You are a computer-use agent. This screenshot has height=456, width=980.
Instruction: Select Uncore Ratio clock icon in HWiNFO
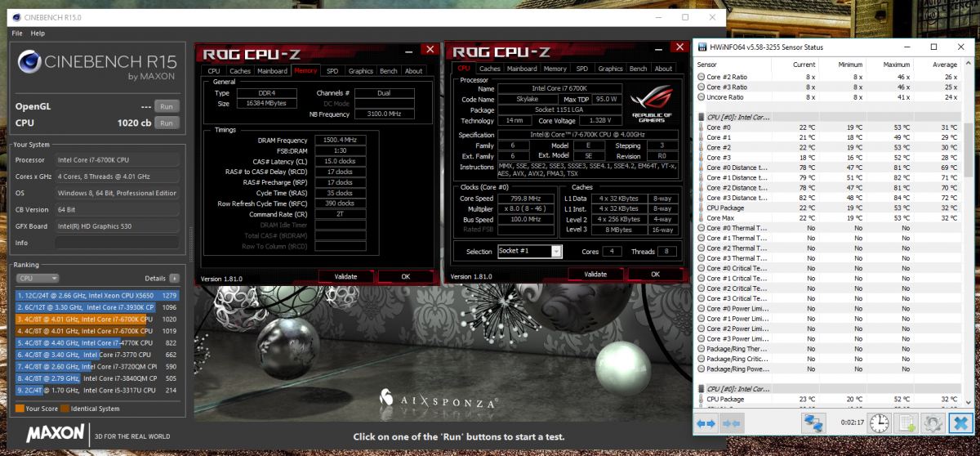click(702, 96)
